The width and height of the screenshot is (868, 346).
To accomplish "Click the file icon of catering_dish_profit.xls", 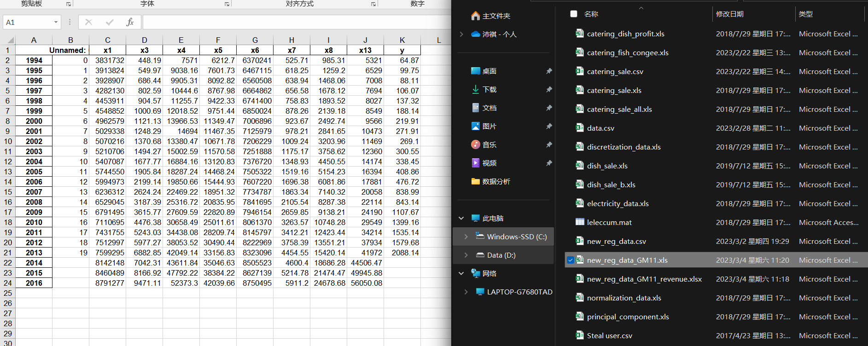I will coord(580,34).
